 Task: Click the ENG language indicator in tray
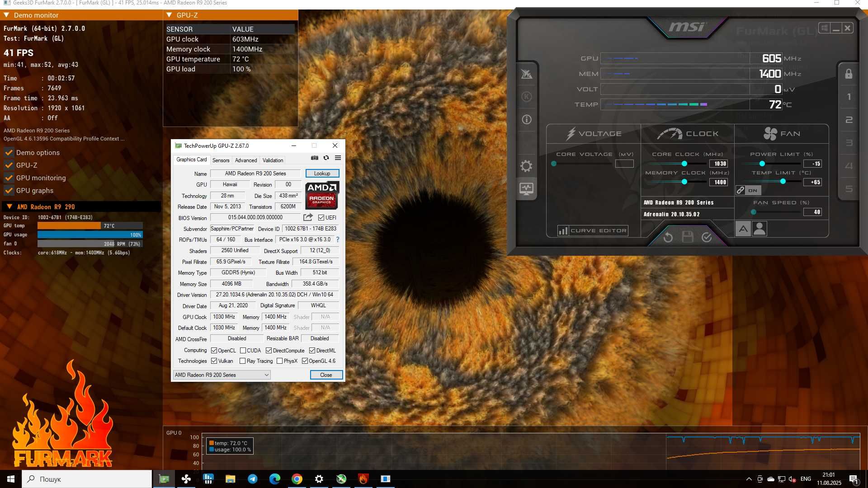(806, 479)
